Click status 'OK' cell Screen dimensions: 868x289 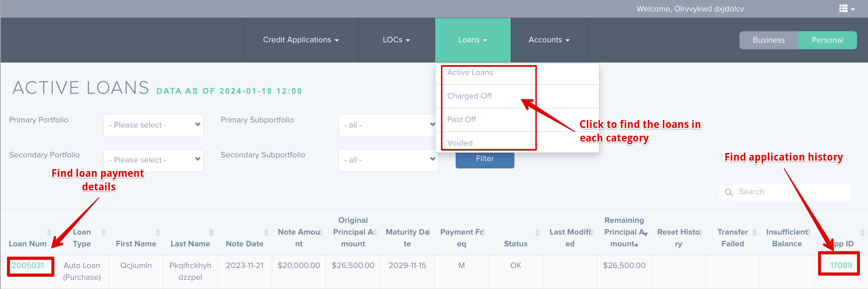[x=516, y=271]
